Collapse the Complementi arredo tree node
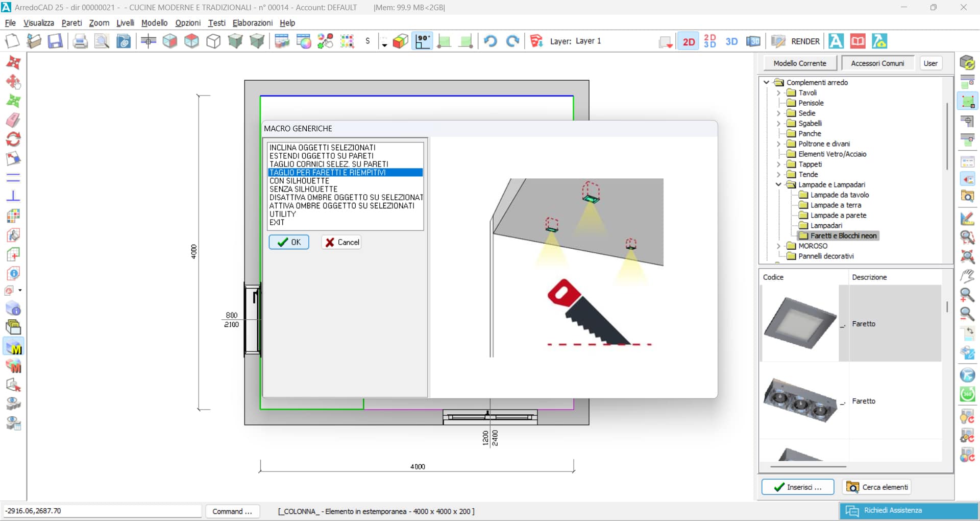This screenshot has width=980, height=521. coord(766,82)
